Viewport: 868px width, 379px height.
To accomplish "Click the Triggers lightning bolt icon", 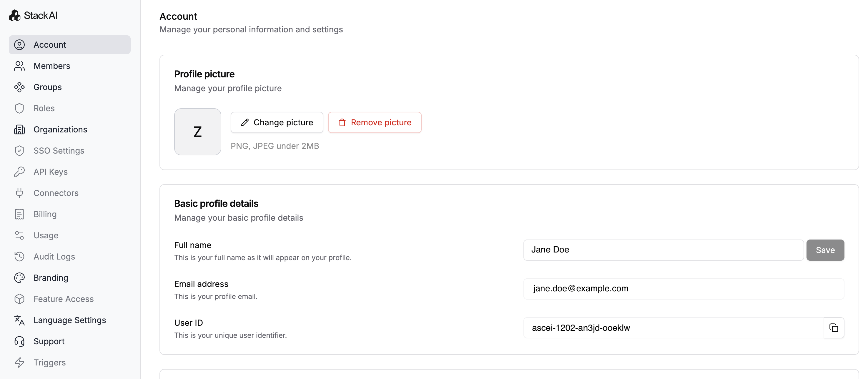I will [19, 363].
